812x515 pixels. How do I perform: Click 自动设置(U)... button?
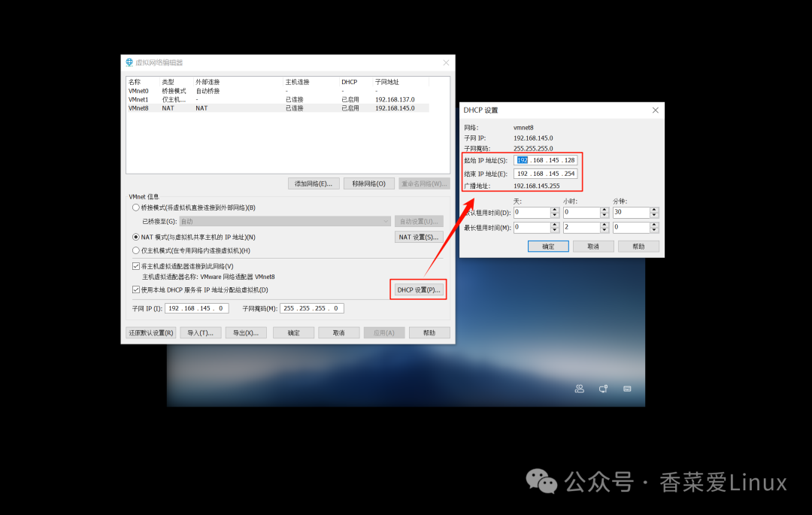[x=419, y=222]
